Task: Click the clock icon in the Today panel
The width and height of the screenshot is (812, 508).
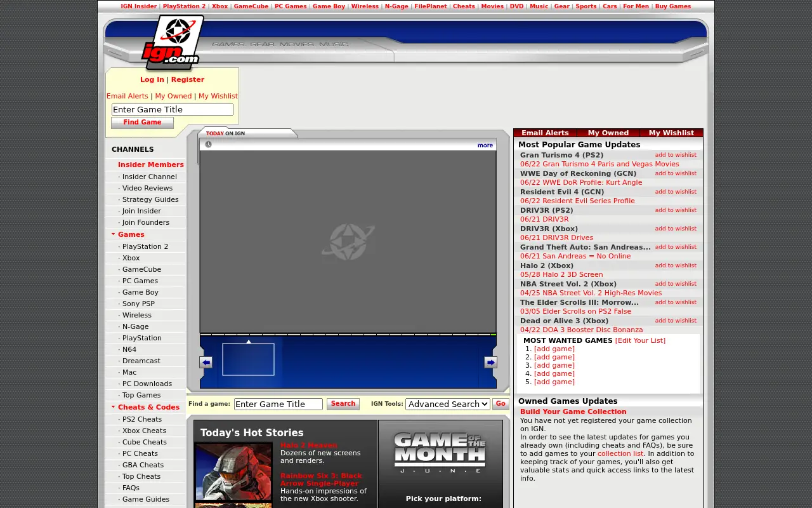Action: (x=208, y=145)
